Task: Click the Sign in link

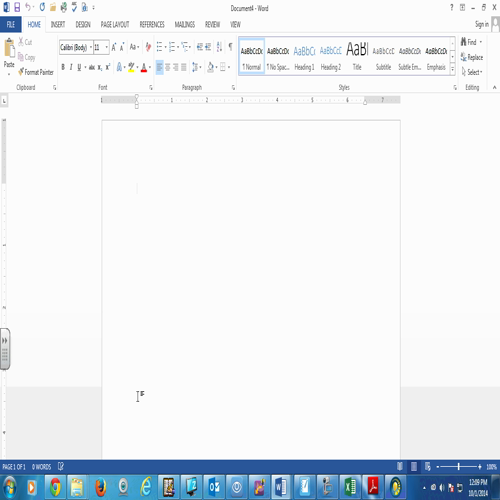Action: pos(482,24)
